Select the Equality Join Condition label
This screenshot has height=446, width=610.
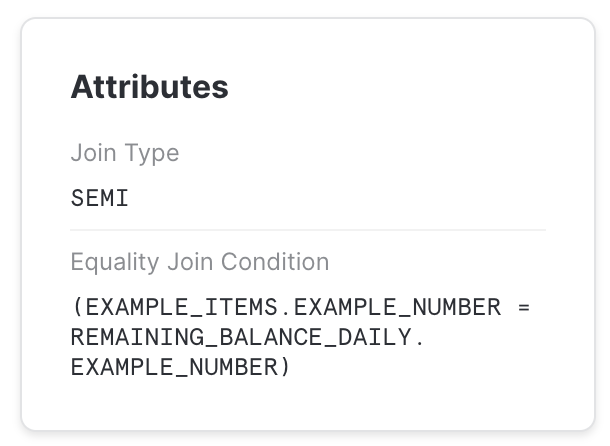[199, 262]
